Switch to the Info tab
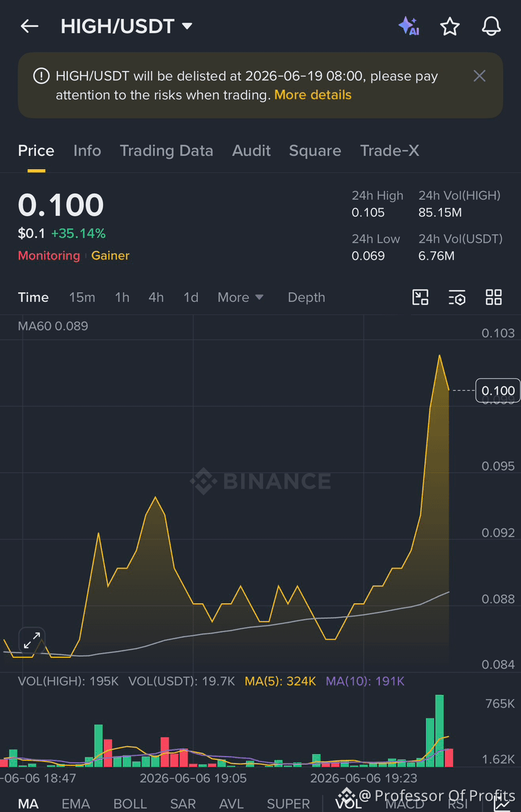Viewport: 521px width, 812px height. [x=87, y=151]
